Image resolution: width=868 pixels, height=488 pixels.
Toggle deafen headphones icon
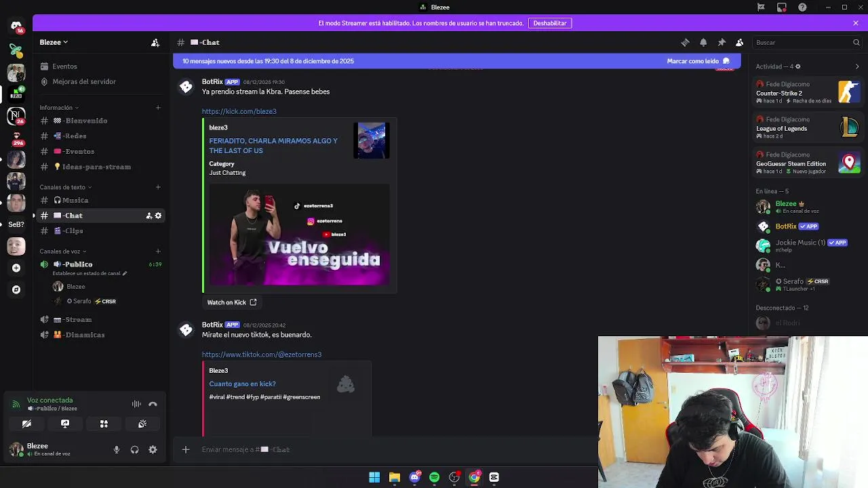[134, 449]
